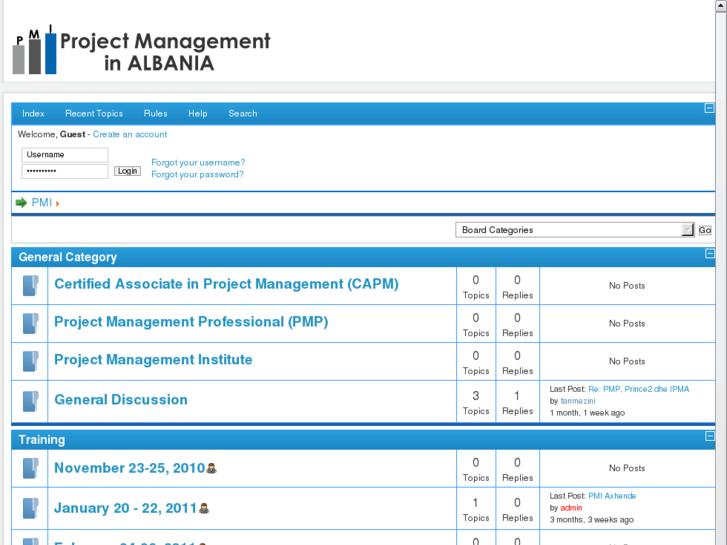Click folder icon for January 20 - 22, 2011
This screenshot has width=727, height=545.
coord(31,508)
